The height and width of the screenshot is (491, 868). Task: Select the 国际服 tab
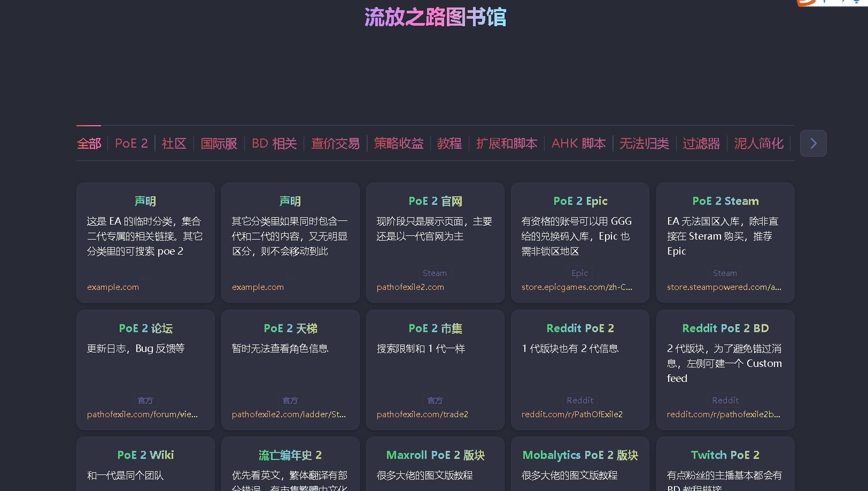(x=219, y=143)
